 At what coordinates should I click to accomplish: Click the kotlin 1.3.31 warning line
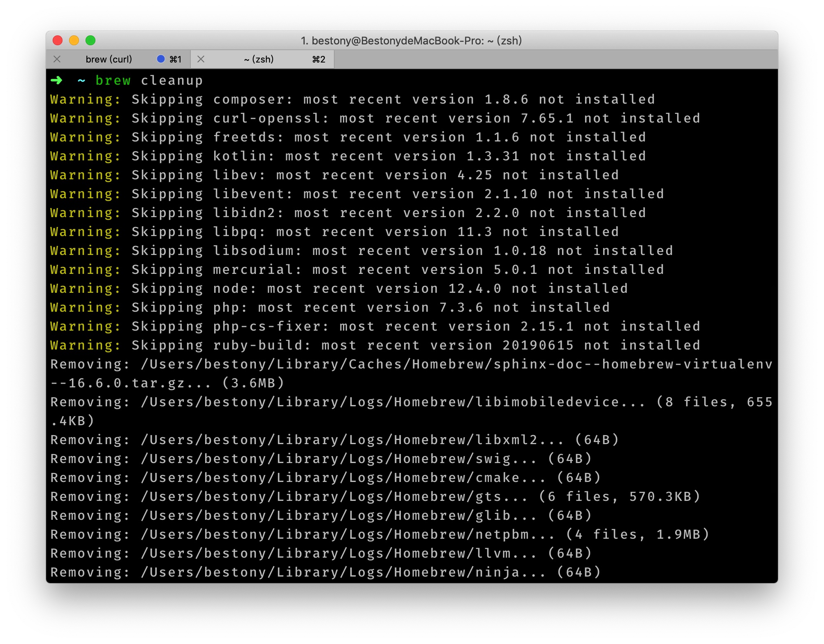tap(347, 156)
